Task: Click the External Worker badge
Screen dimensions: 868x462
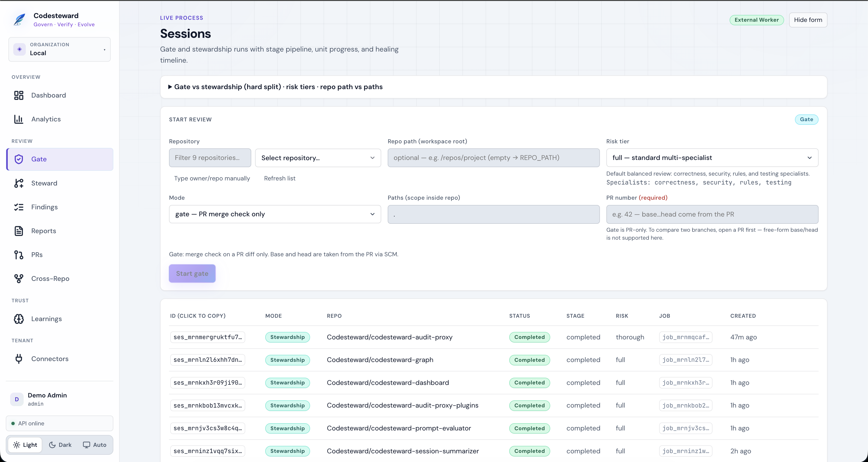Action: 756,20
